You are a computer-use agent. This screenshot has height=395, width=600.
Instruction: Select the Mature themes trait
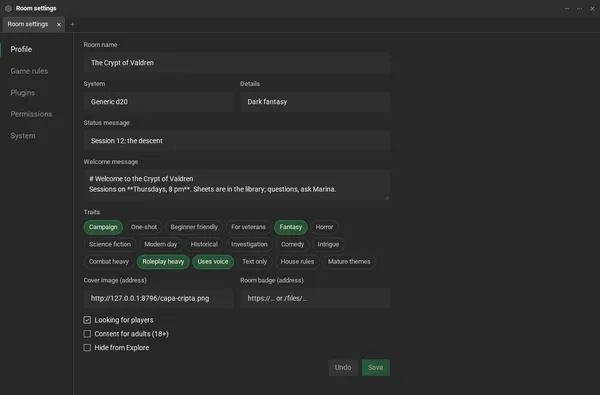click(349, 262)
